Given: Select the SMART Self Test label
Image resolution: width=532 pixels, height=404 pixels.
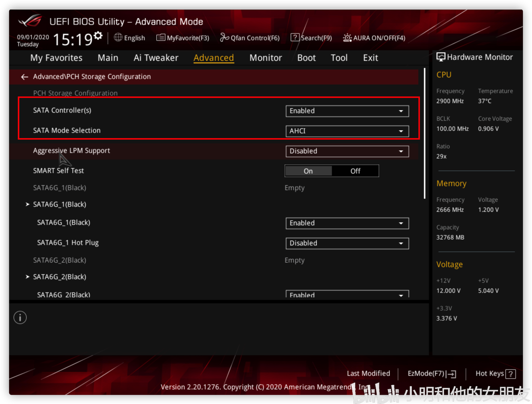Looking at the screenshot, I should pyautogui.click(x=58, y=171).
